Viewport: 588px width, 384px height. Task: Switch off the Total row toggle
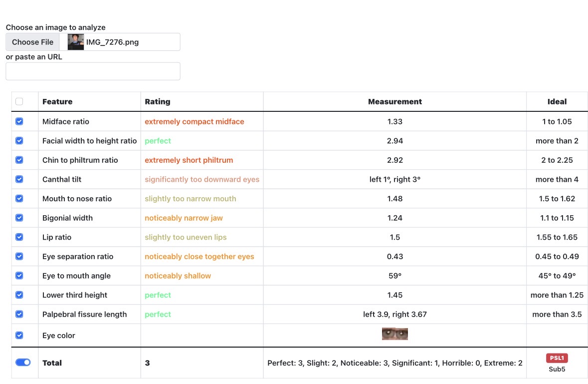point(23,363)
